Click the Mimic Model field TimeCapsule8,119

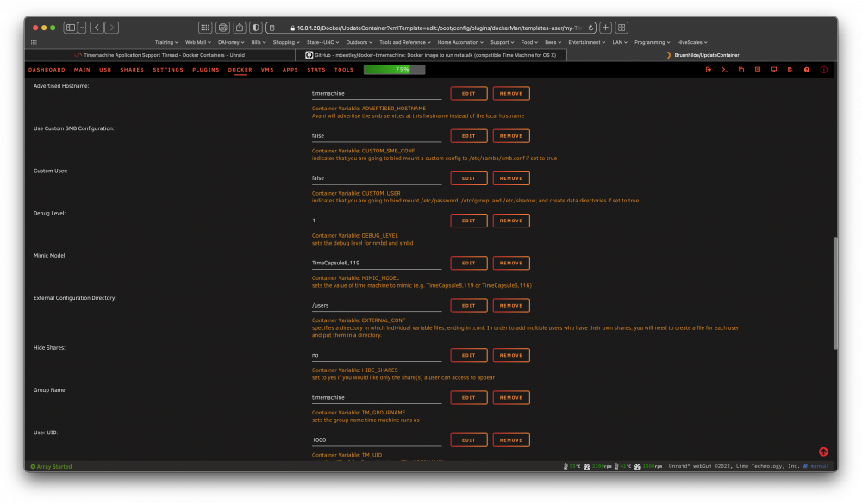coord(377,263)
